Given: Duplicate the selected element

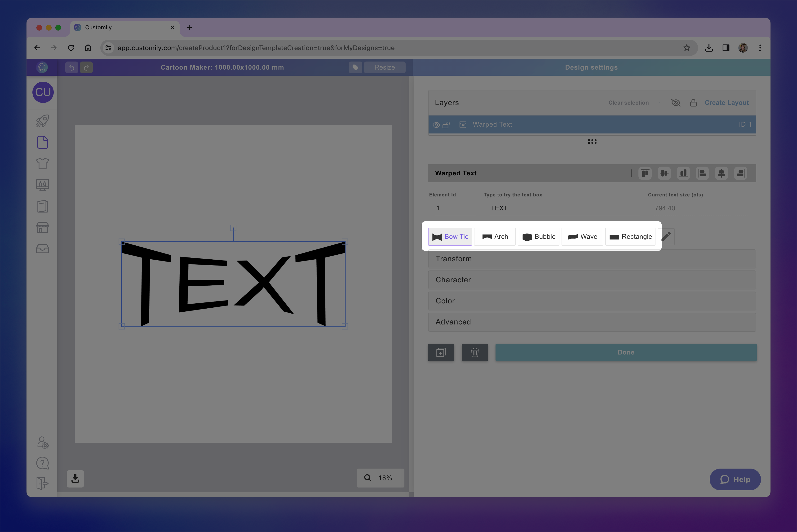Looking at the screenshot, I should [x=441, y=352].
